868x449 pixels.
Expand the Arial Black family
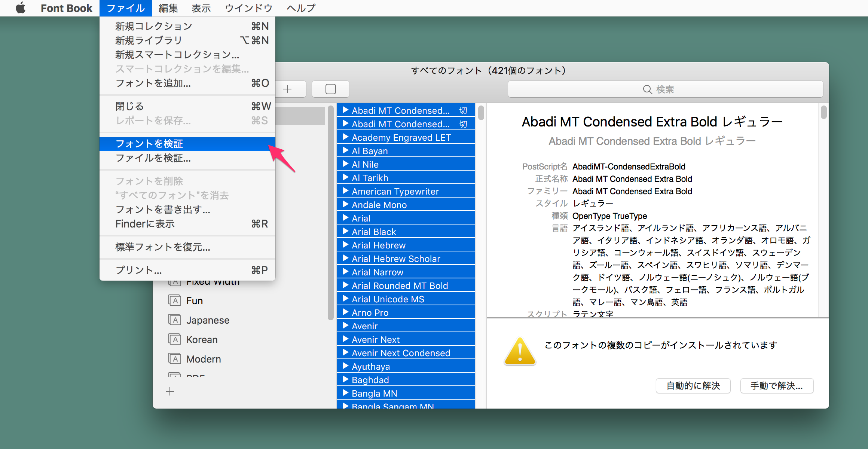[346, 231]
